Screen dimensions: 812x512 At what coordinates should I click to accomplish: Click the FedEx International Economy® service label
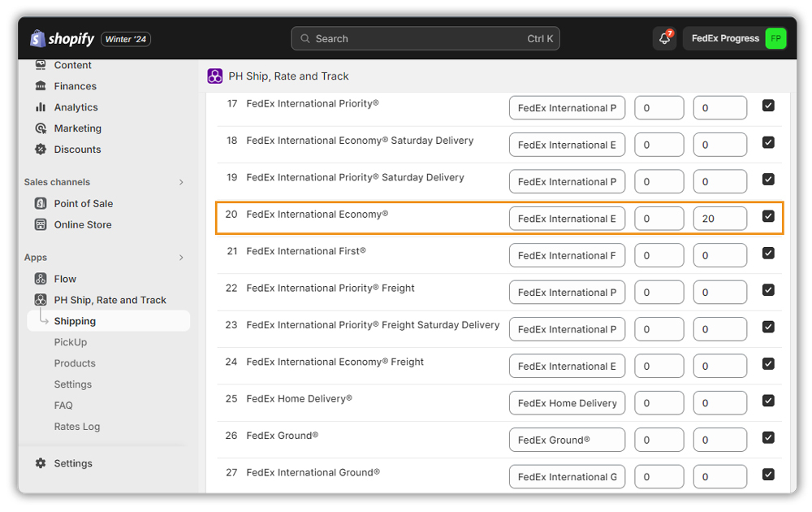click(317, 214)
